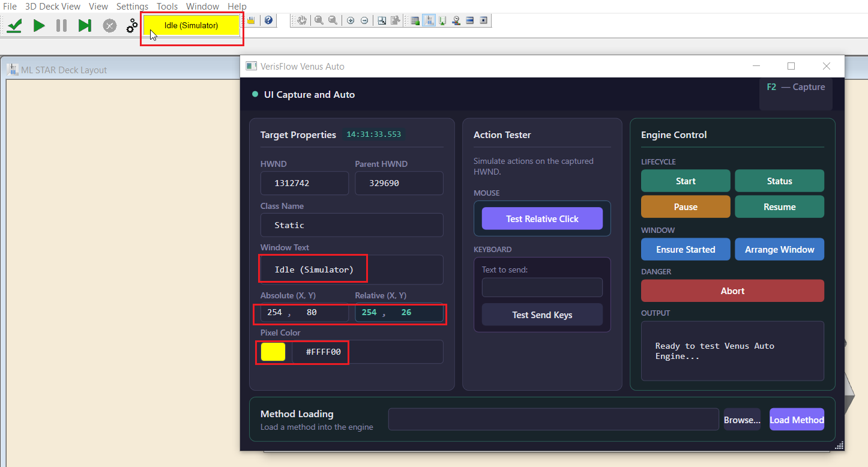Click the Ensure Started button
868x467 pixels.
pos(686,249)
